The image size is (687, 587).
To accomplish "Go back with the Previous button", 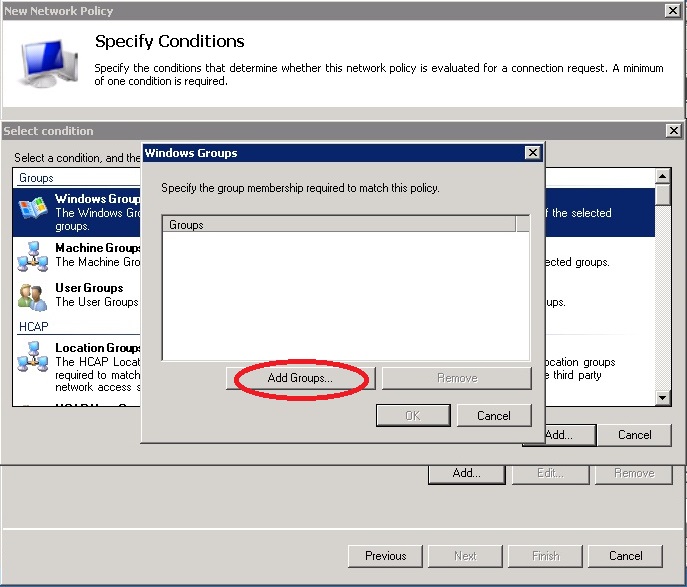I will point(385,556).
